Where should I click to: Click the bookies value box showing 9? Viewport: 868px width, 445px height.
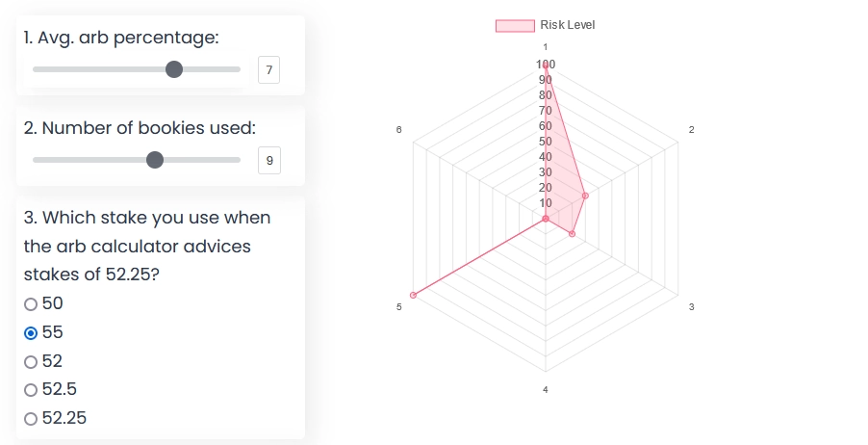[x=269, y=160]
